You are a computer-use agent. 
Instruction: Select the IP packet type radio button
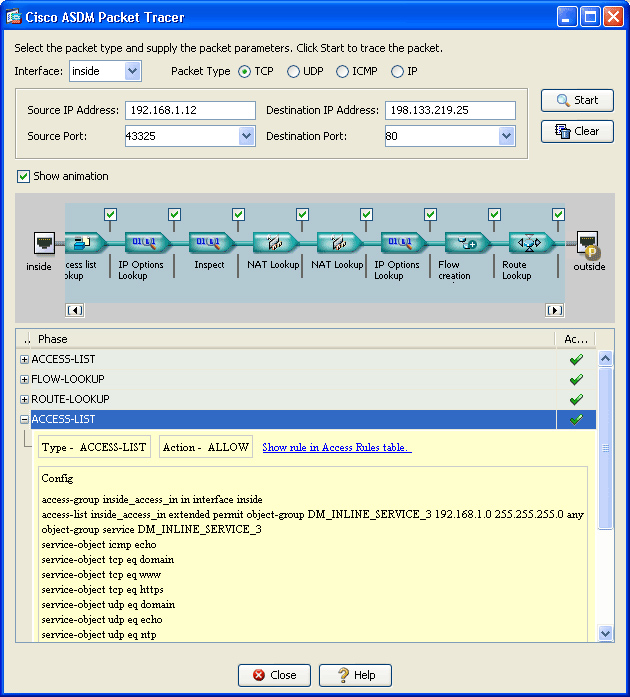[397, 72]
